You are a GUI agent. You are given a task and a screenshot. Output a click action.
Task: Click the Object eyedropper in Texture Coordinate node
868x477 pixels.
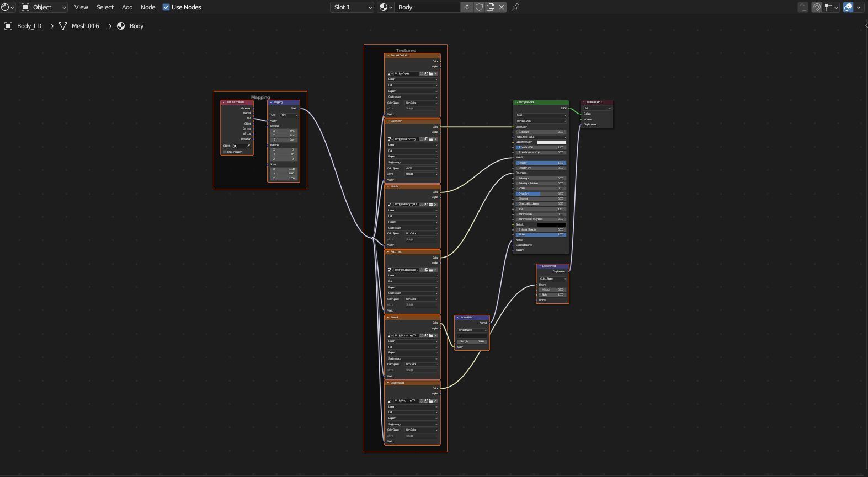pos(248,146)
